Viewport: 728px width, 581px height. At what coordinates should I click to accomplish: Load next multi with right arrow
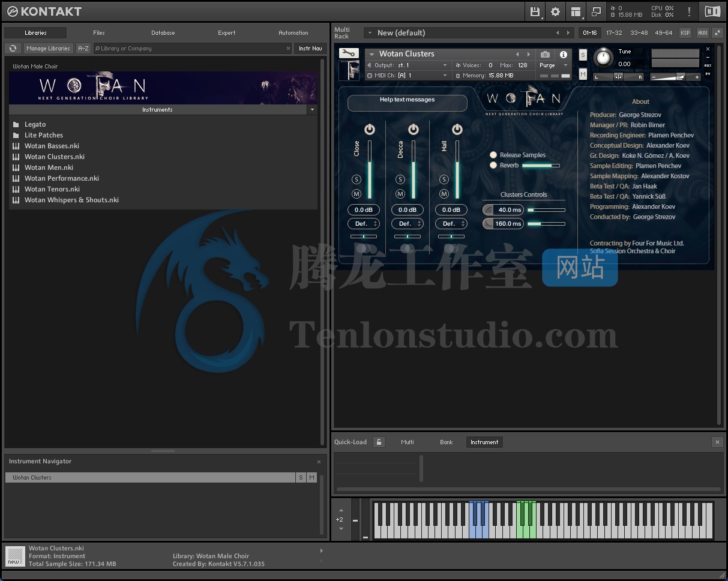click(x=568, y=32)
